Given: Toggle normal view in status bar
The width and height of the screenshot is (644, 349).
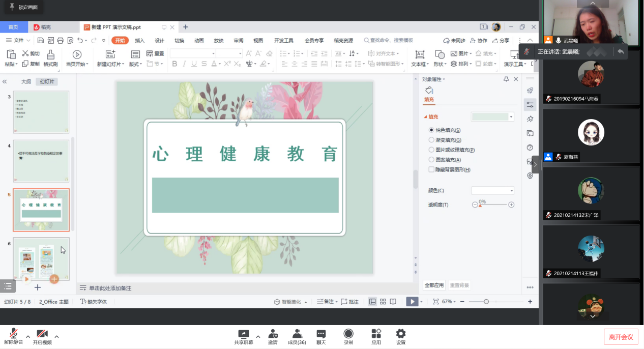Looking at the screenshot, I should tap(372, 302).
